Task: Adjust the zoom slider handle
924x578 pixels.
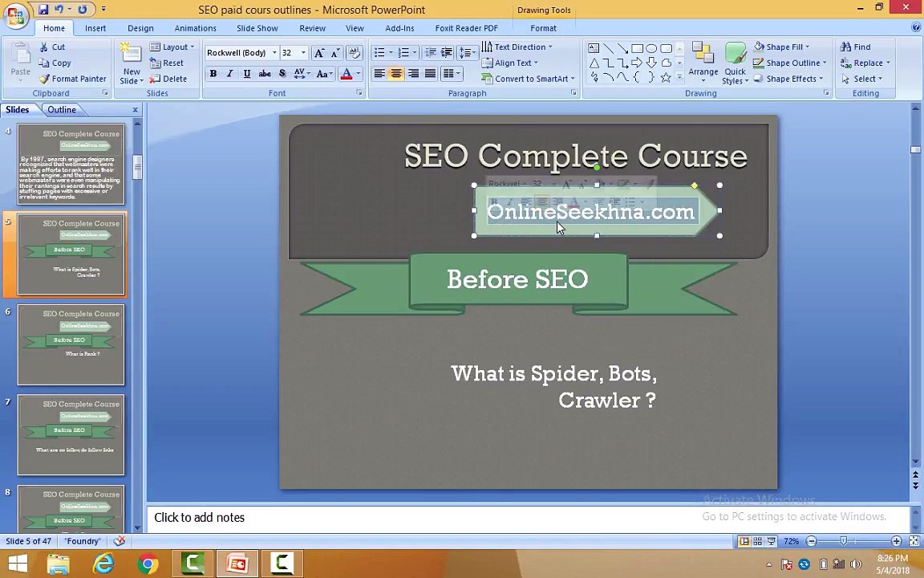Action: click(x=843, y=541)
